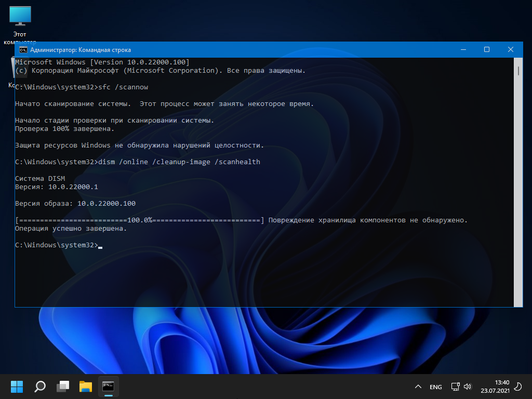Open the volume speaker tray icon
532x399 pixels.
tap(467, 387)
